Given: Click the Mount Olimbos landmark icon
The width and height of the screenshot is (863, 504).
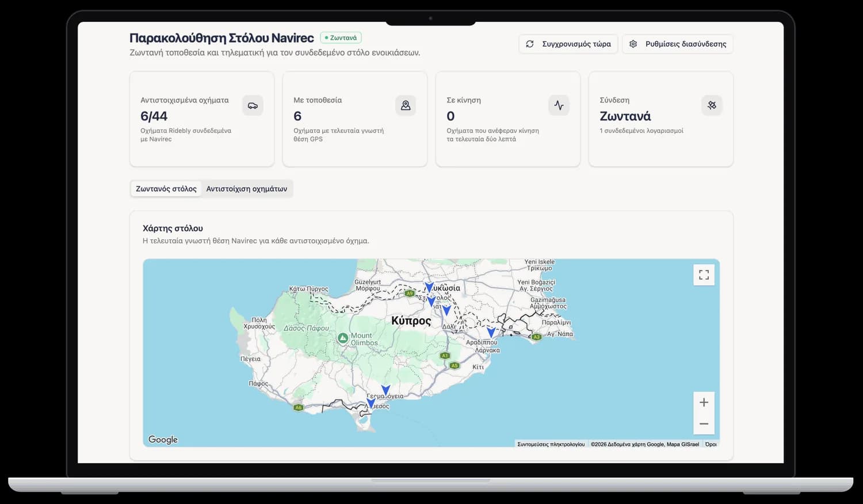Looking at the screenshot, I should [343, 338].
